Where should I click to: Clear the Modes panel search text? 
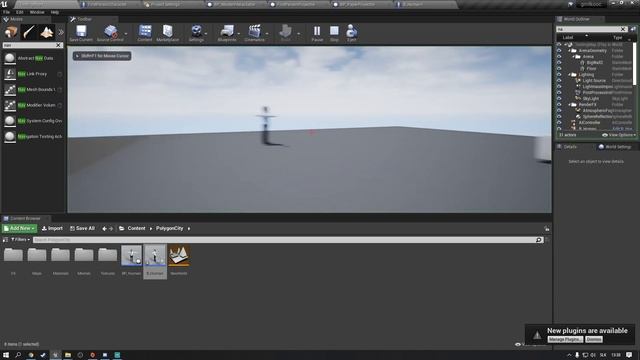[58, 45]
